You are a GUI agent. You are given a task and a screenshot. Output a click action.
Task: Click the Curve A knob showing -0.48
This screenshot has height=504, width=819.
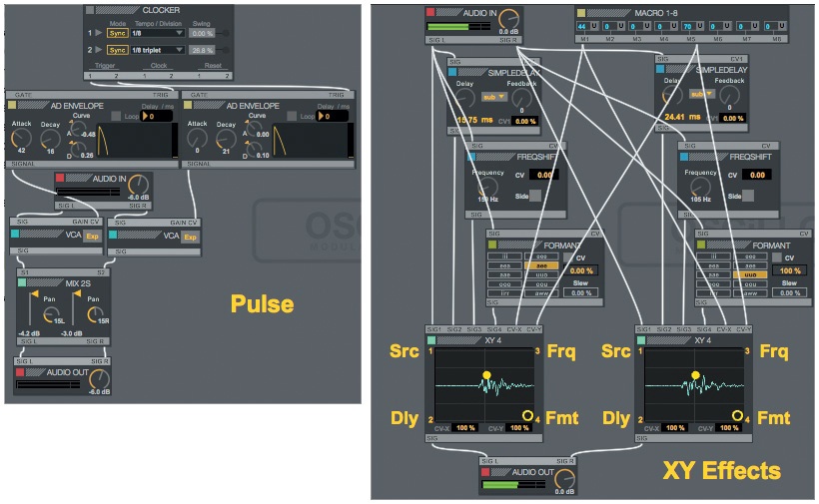78,129
